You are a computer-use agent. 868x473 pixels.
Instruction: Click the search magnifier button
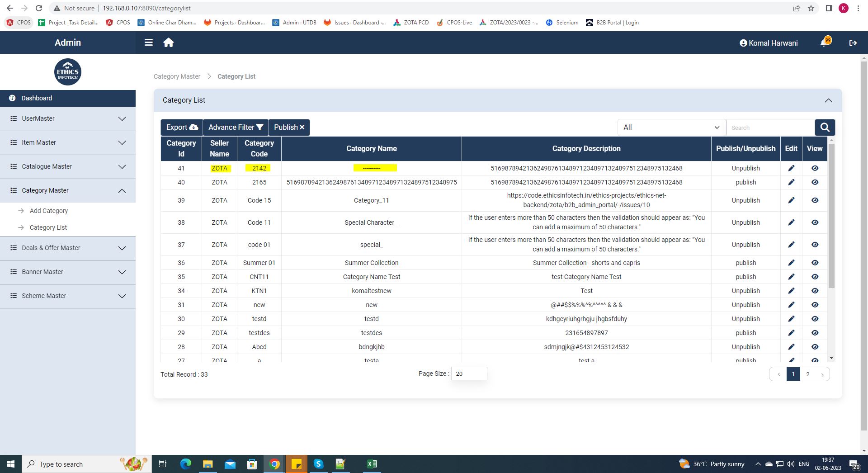pos(825,128)
